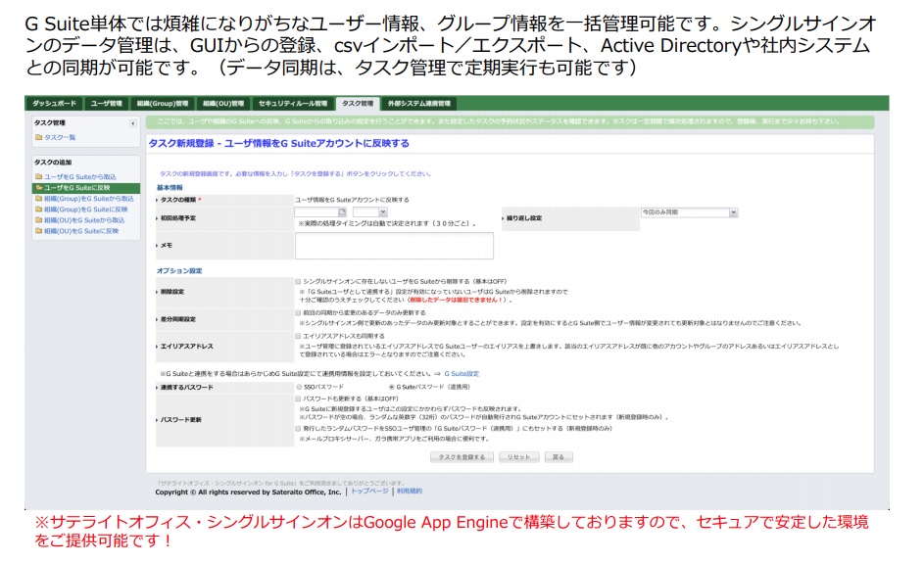Open 組織(Group)をG Suiteから取込 task
This screenshot has height=563, width=924.
pyautogui.click(x=88, y=199)
